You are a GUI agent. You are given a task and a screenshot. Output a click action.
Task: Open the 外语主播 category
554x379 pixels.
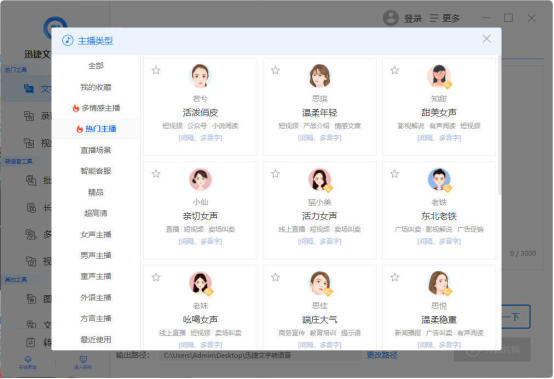[96, 297]
